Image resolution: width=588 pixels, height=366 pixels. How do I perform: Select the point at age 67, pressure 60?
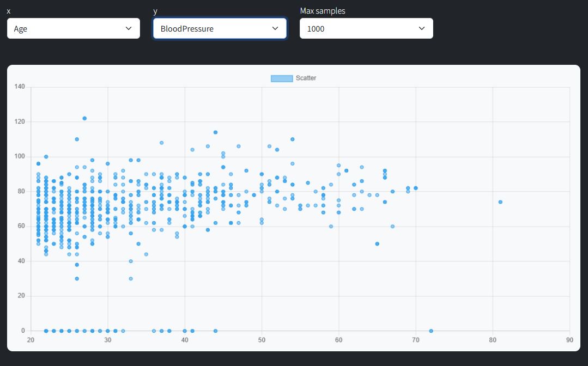[392, 227]
